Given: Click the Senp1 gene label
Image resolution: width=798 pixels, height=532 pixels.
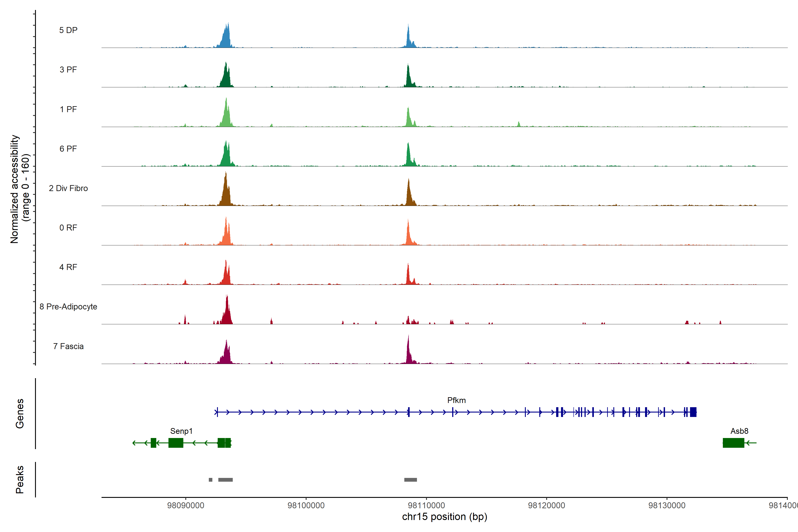Looking at the screenshot, I should (181, 431).
